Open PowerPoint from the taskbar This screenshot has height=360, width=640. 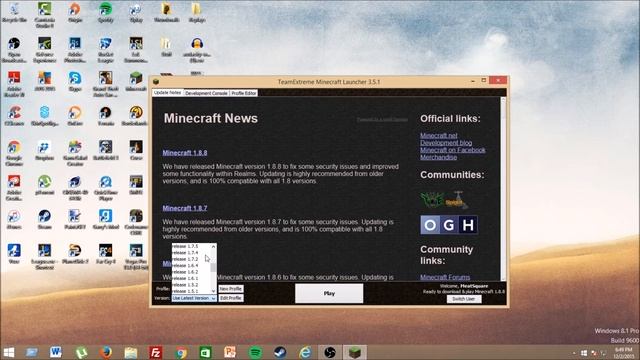230,352
